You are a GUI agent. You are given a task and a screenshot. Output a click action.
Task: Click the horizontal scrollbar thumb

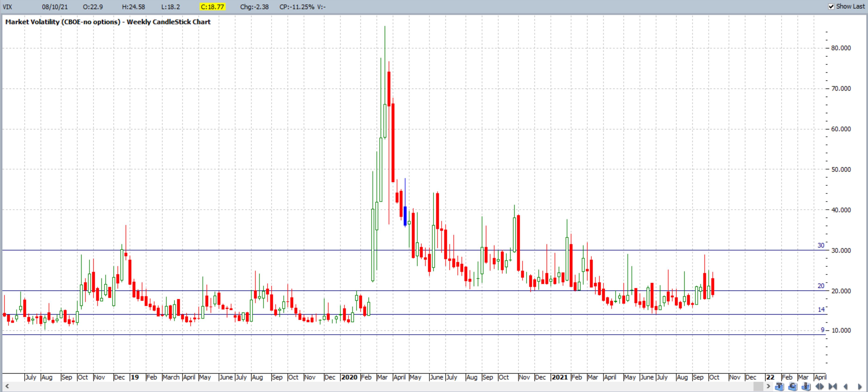[759, 386]
